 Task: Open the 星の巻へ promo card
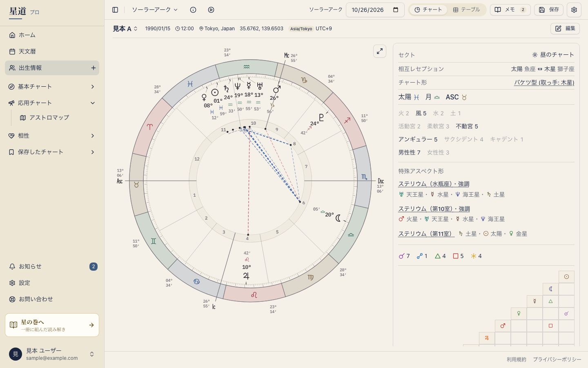(52, 325)
